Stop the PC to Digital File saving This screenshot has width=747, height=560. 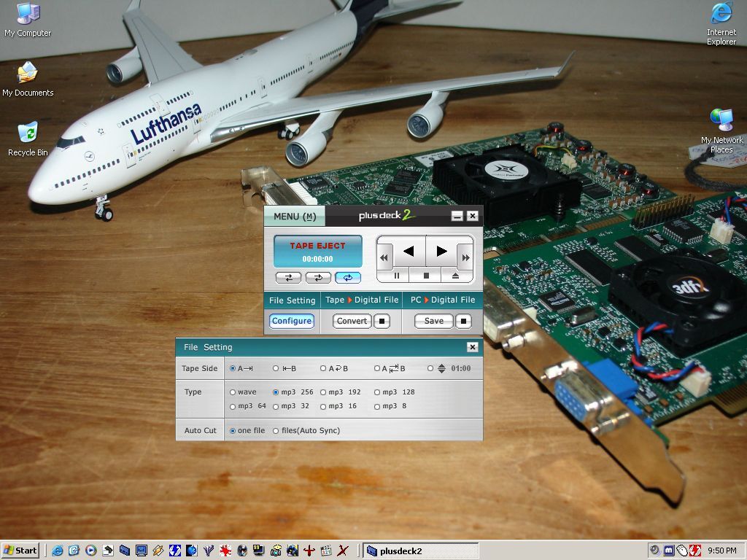point(463,321)
